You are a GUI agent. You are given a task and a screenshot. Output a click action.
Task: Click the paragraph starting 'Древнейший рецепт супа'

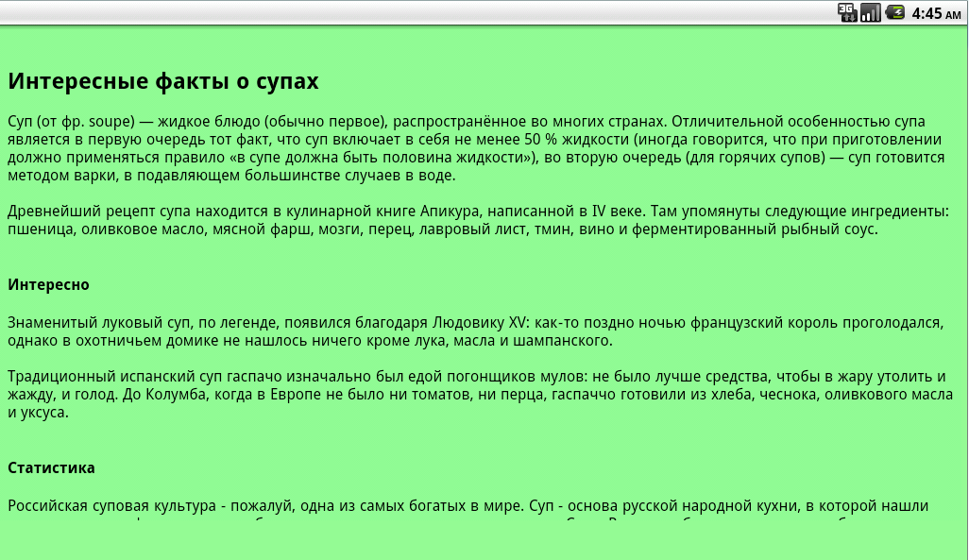[x=478, y=220]
